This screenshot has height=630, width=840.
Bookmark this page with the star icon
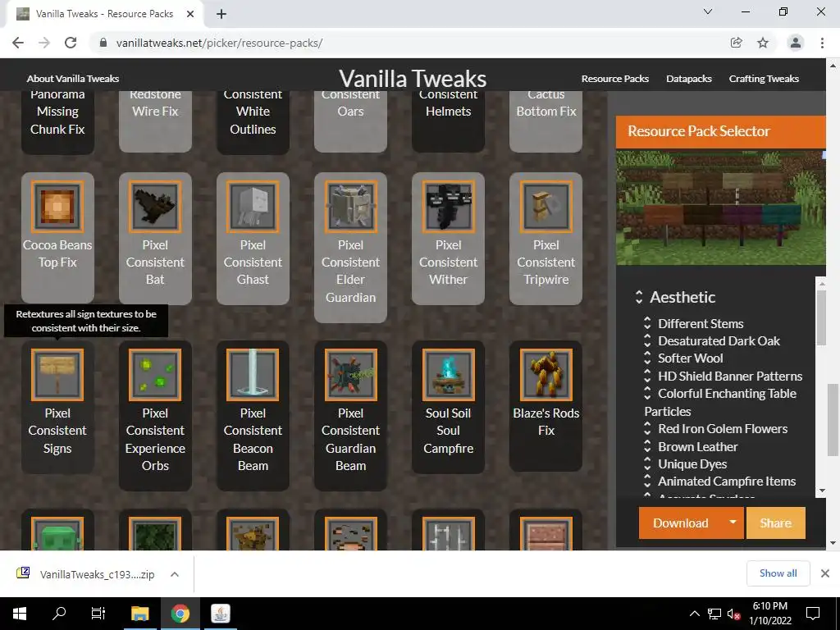pos(763,43)
